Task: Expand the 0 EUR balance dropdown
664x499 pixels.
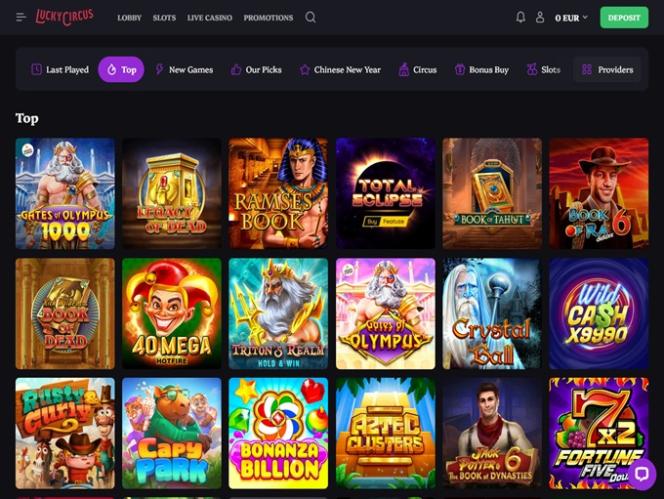Action: 571,18
